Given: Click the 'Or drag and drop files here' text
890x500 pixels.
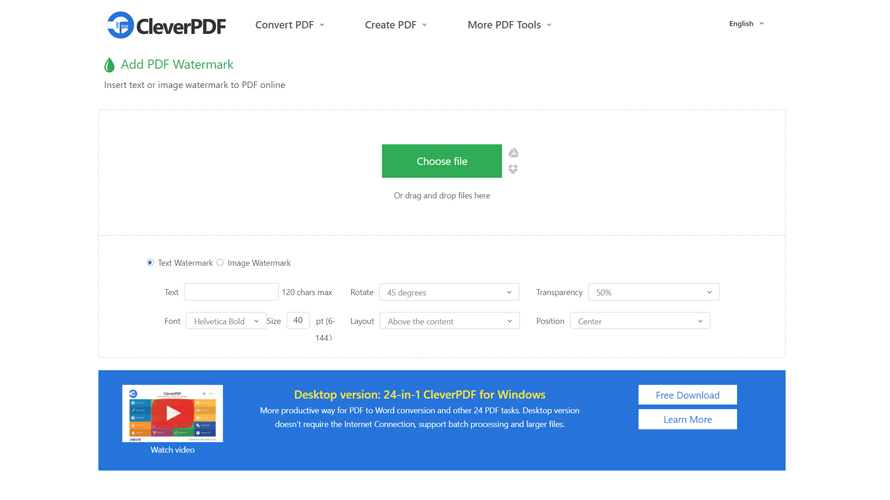Looking at the screenshot, I should [442, 196].
